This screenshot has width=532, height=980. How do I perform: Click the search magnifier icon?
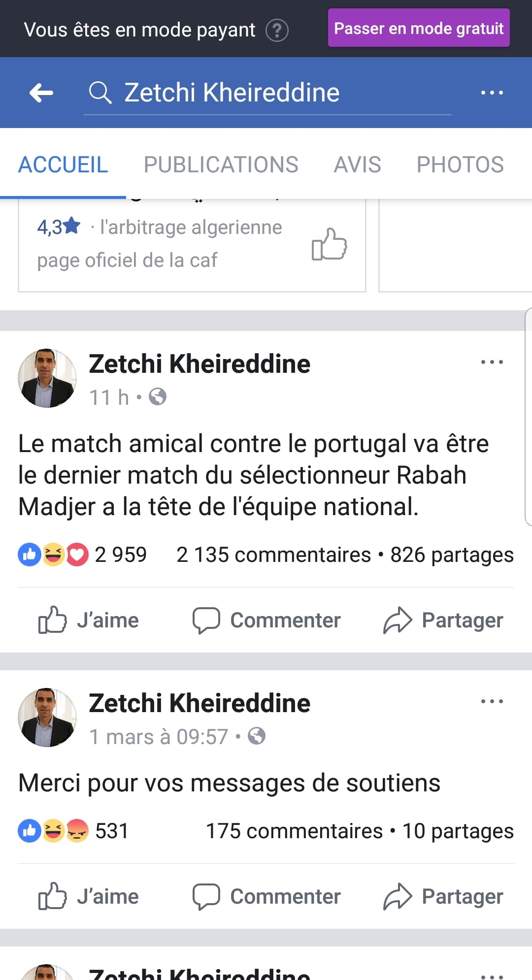(100, 93)
